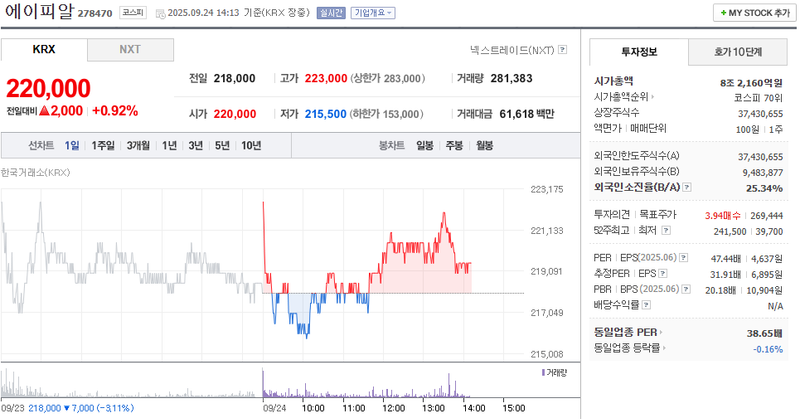Viewport: 800px width, 419px height.
Task: Click market cap value 8조 2,160억원
Action: click(751, 82)
